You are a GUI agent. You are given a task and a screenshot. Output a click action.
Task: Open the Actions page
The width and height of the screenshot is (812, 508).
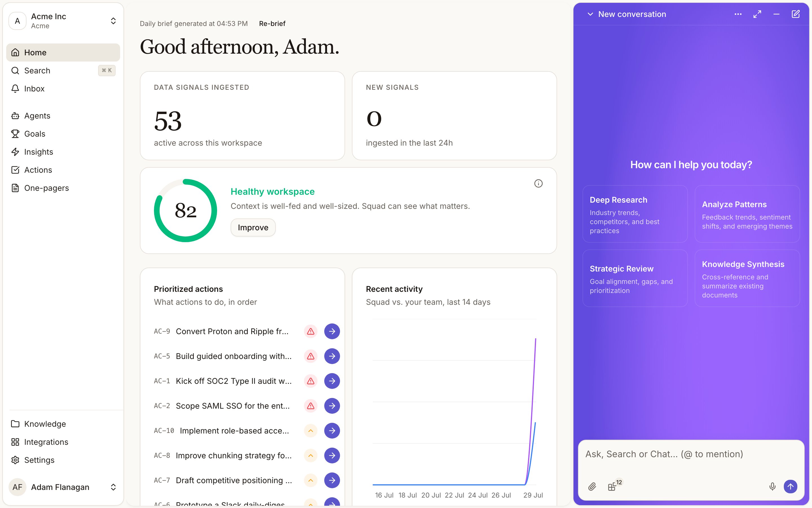[x=63, y=170]
